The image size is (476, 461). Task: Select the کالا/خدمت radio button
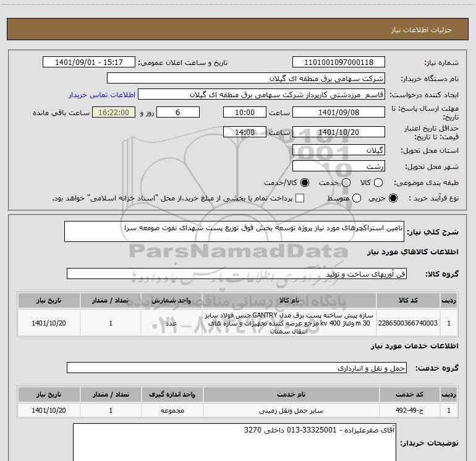pos(305,183)
